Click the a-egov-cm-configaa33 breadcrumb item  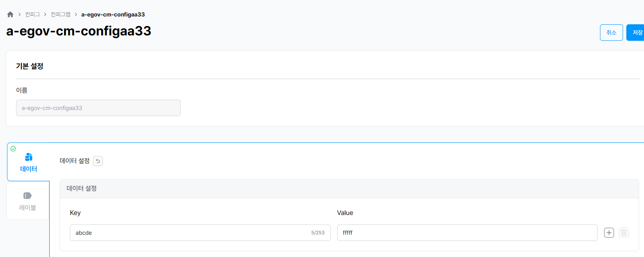[x=113, y=14]
